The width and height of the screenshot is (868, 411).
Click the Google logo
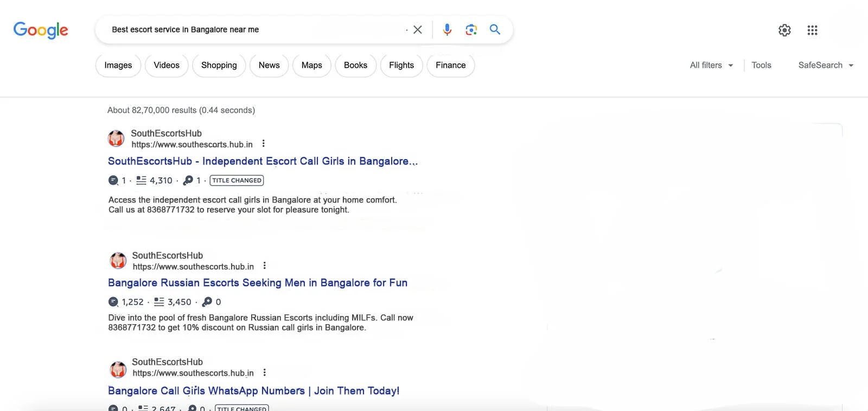[x=41, y=30]
